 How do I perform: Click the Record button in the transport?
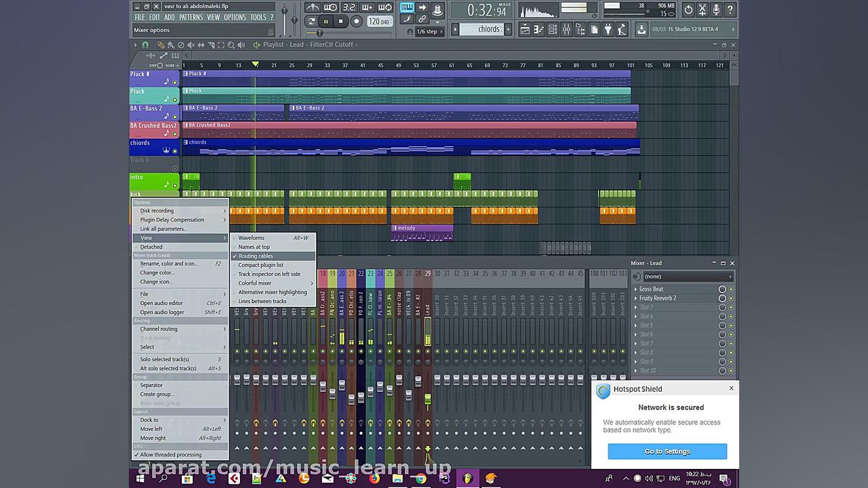pyautogui.click(x=356, y=22)
